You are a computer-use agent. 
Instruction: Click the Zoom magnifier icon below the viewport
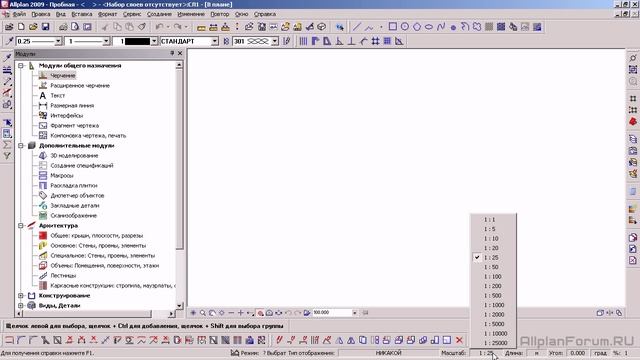coord(202,313)
